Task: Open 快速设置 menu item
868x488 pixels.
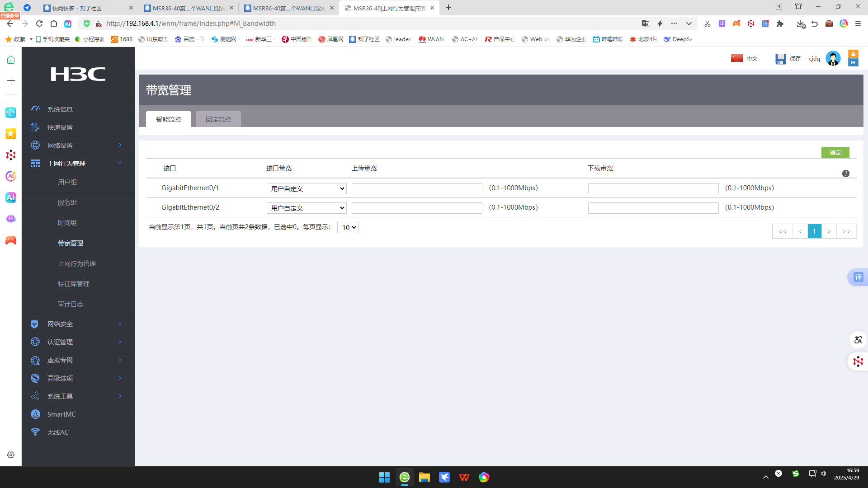Action: 60,127
